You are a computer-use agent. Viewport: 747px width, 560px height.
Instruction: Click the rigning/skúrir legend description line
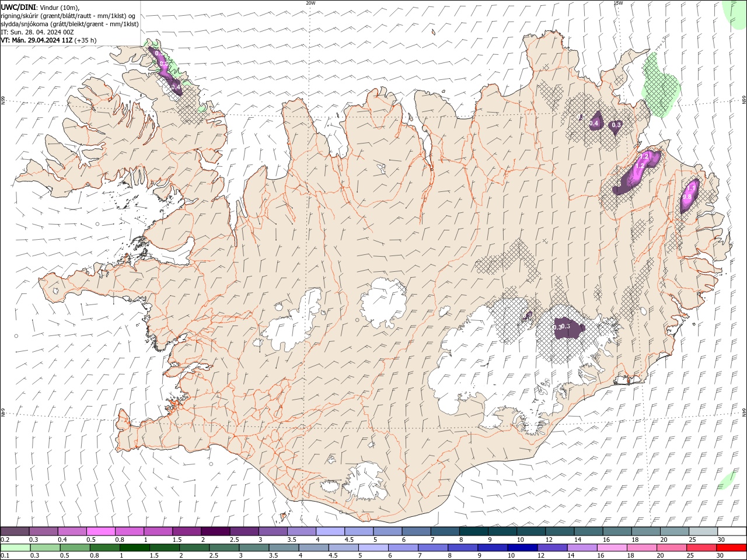click(x=69, y=16)
